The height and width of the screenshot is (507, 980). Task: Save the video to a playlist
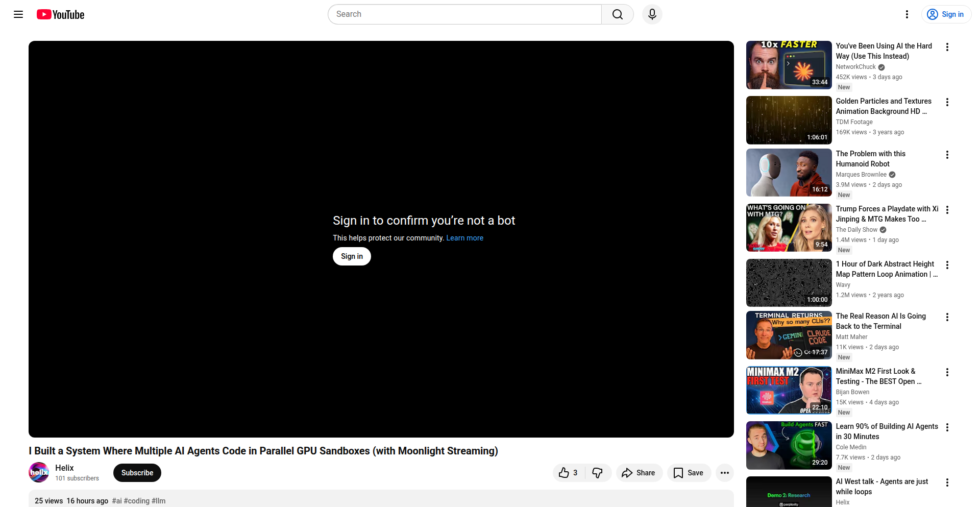click(x=689, y=473)
